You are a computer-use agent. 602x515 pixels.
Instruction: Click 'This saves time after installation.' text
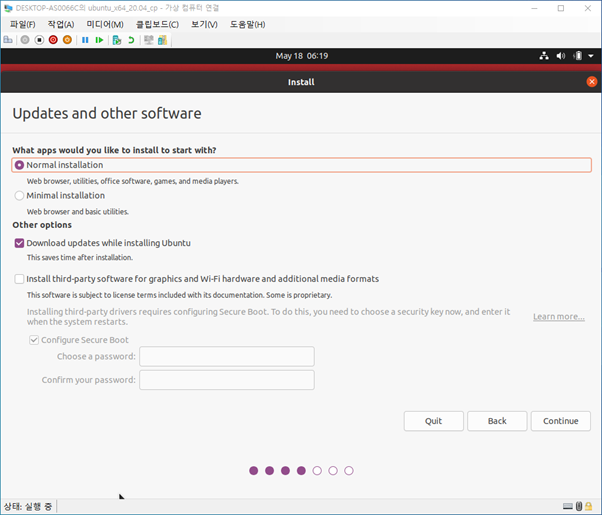coord(80,258)
